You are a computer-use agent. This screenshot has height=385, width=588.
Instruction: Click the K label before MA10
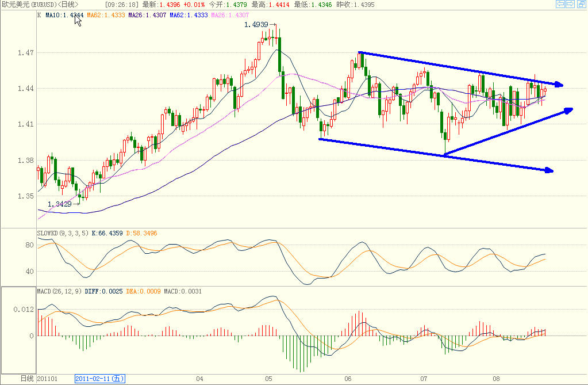(x=40, y=15)
